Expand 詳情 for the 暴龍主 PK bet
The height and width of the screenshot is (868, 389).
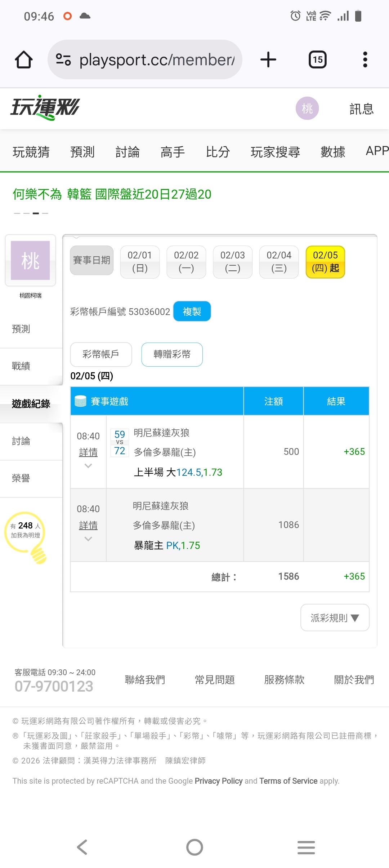pos(88,526)
